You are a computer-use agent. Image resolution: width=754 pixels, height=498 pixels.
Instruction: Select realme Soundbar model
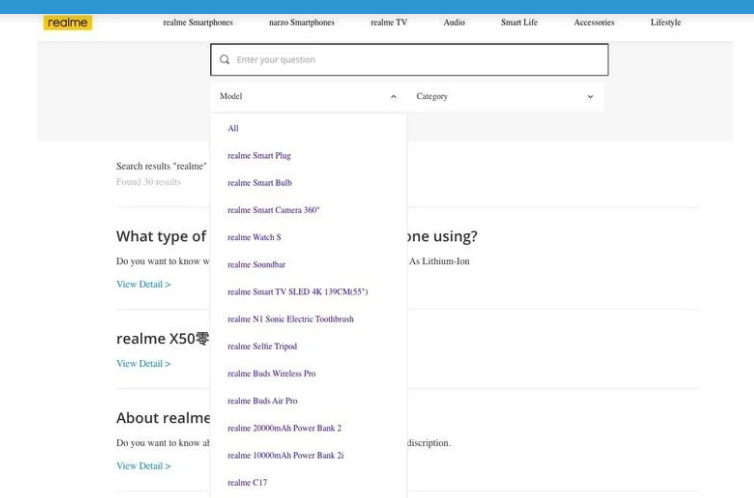click(256, 264)
